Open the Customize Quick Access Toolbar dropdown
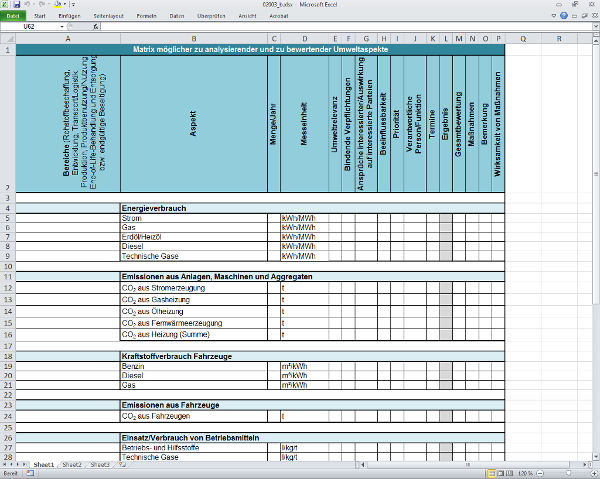600x479 pixels. point(72,5)
